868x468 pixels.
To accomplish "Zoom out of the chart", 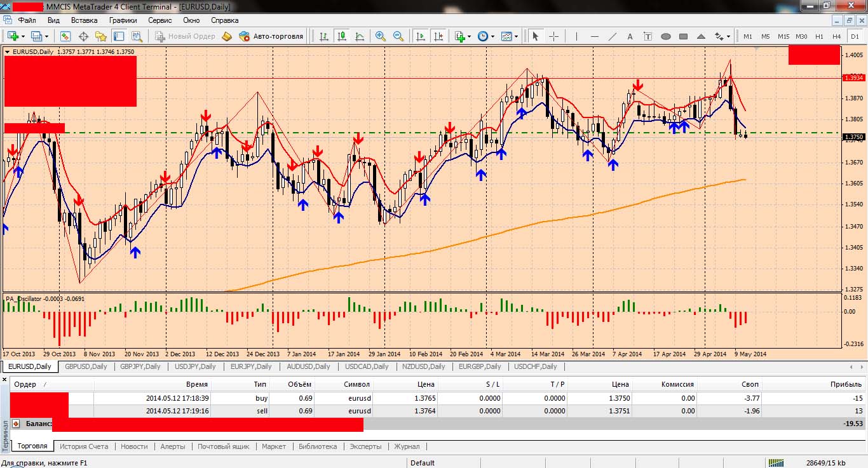I will 398,36.
